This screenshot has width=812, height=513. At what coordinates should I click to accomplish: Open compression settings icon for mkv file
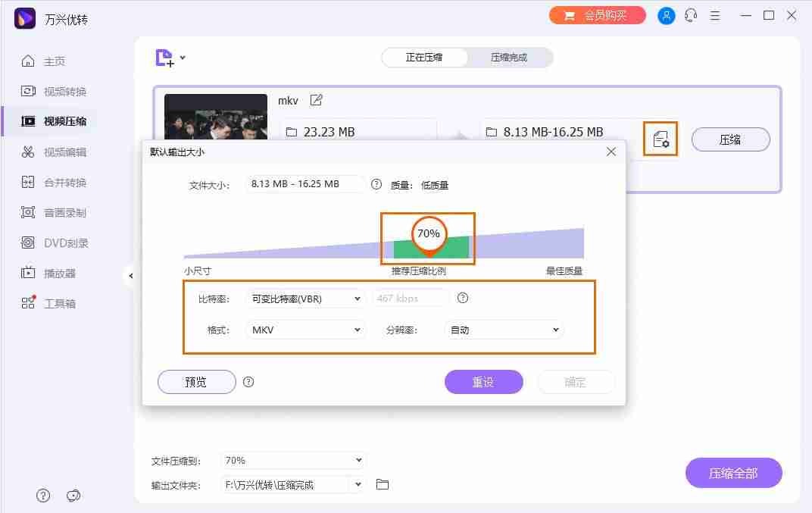click(x=661, y=139)
